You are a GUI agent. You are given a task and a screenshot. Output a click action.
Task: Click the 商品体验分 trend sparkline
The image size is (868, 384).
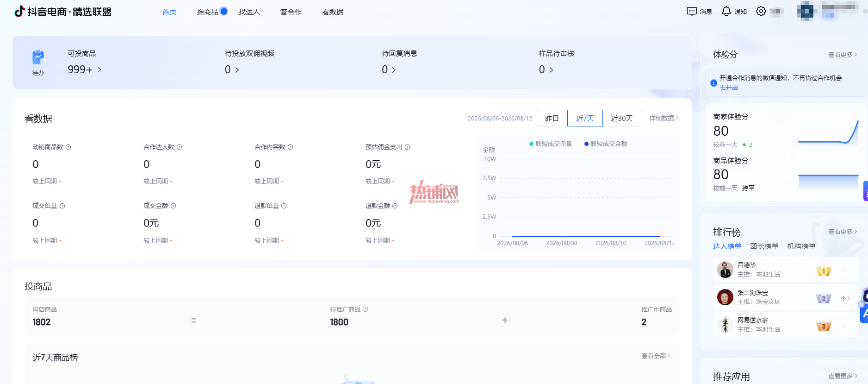[828, 182]
